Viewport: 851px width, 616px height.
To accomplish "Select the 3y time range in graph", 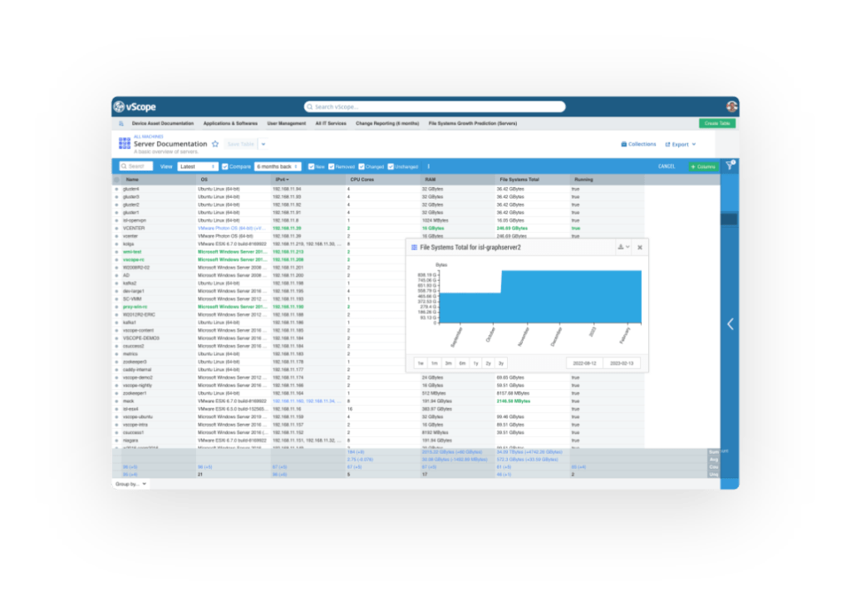I will click(501, 363).
